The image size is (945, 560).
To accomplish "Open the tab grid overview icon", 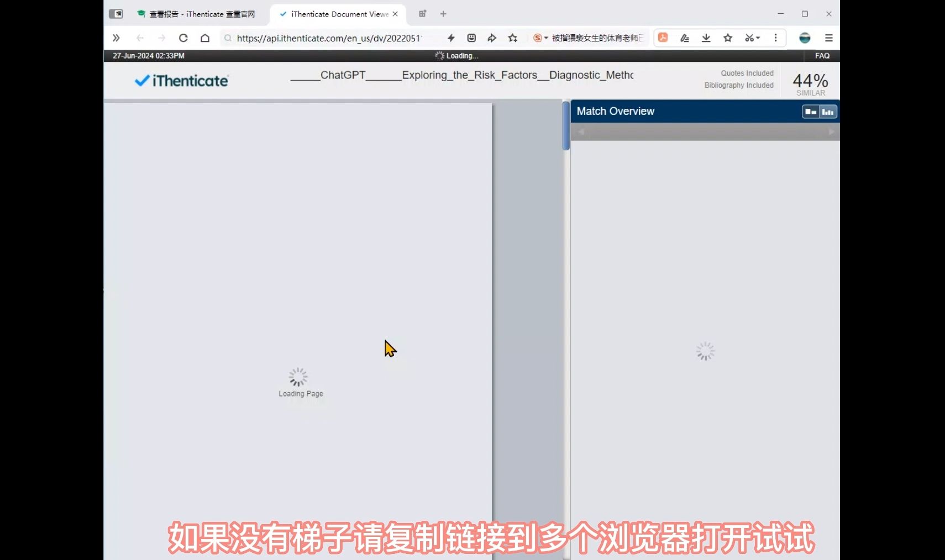I will click(422, 14).
